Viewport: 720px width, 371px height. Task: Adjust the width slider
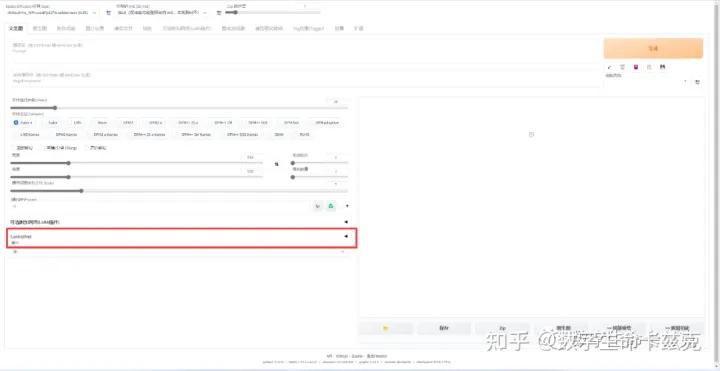(x=137, y=163)
